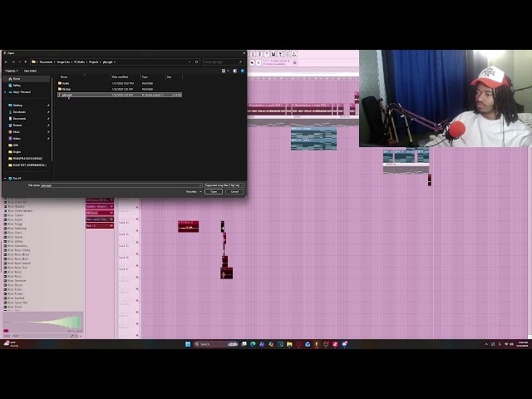This screenshot has width=532, height=399.
Task: Go up one folder level
Action: 26,62
